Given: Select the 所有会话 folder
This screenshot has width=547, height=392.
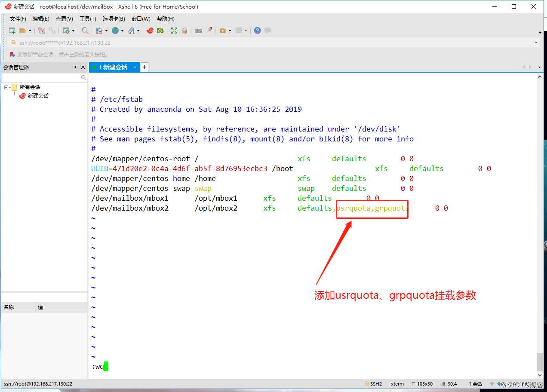Looking at the screenshot, I should coord(30,87).
